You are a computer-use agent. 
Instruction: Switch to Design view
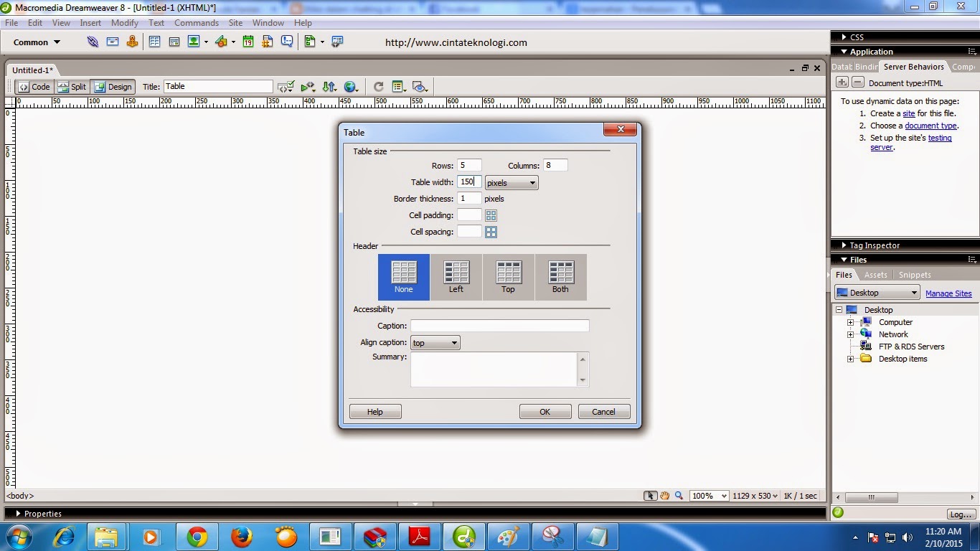coord(113,87)
